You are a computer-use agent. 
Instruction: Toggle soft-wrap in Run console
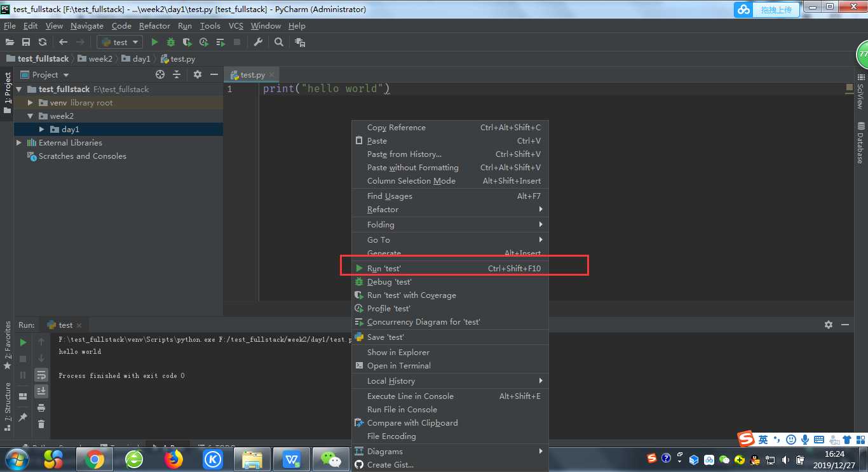[x=41, y=375]
